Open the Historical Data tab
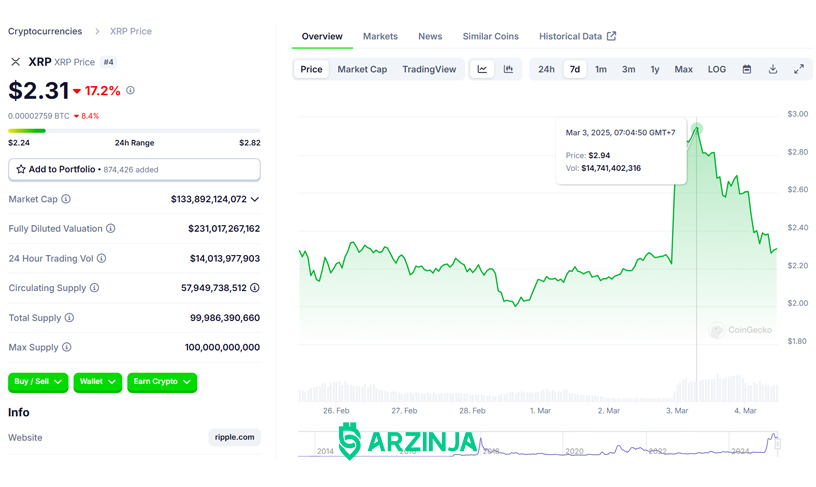 coord(577,36)
